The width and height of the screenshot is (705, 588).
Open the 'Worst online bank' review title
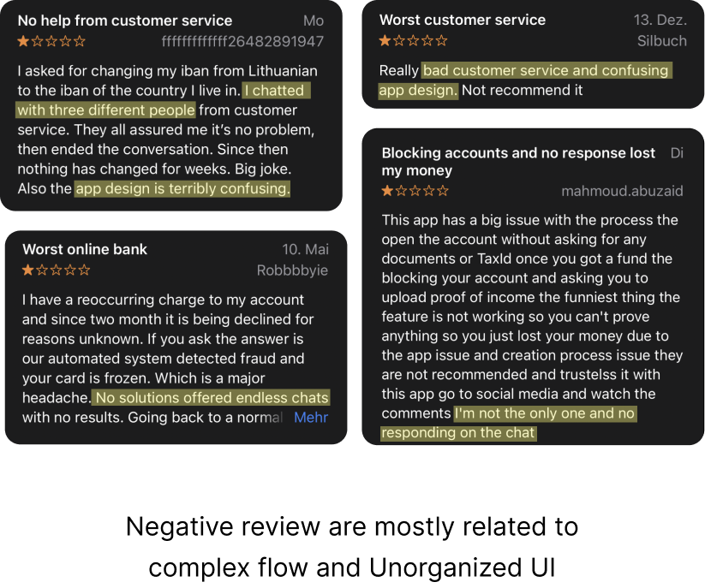click(85, 249)
